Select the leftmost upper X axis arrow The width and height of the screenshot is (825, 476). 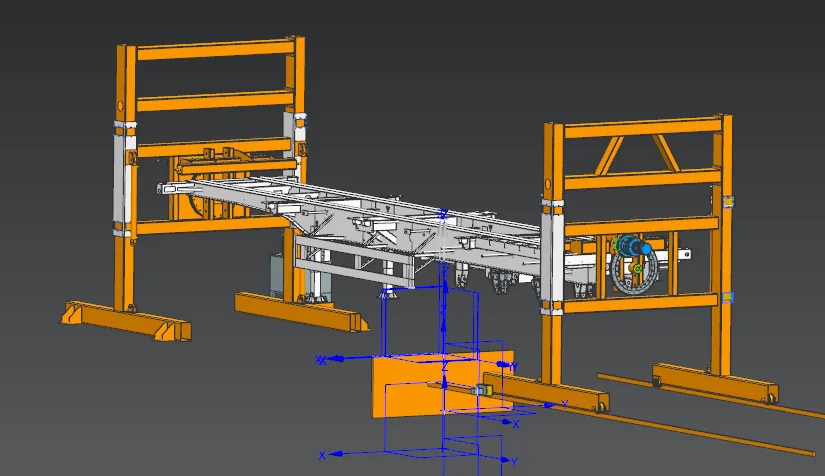pyautogui.click(x=335, y=358)
